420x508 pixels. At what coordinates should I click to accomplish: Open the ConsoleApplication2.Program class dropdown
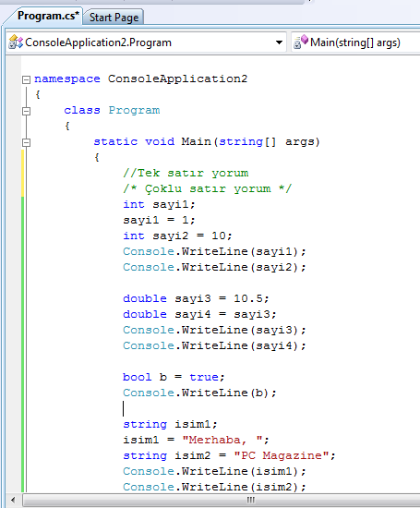147,42
